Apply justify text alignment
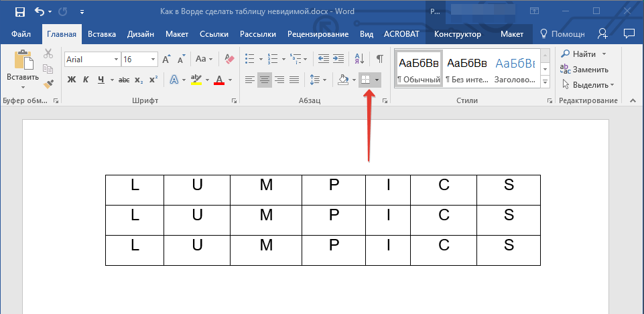The height and width of the screenshot is (314, 644). coord(294,80)
